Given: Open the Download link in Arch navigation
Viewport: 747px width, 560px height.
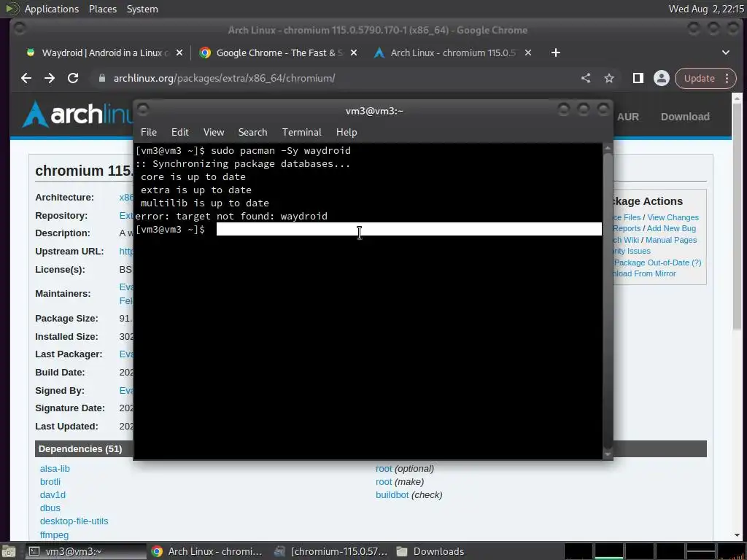Looking at the screenshot, I should 685,117.
